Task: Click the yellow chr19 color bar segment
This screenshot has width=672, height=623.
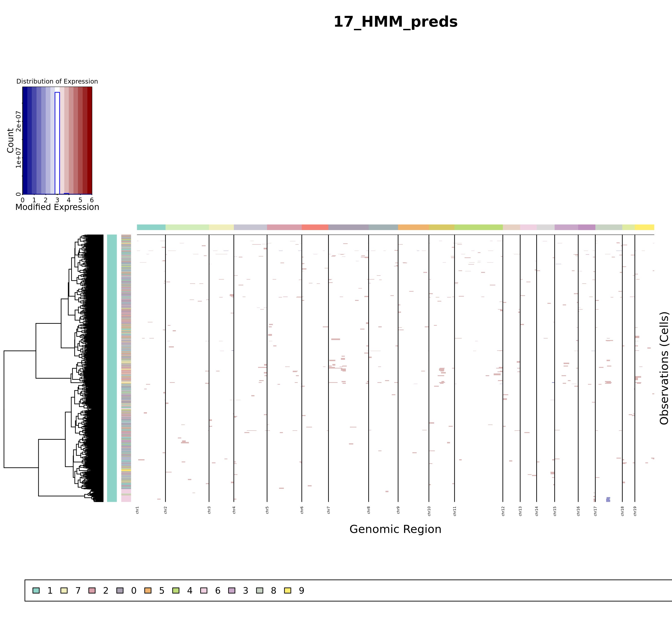Action: [x=644, y=227]
